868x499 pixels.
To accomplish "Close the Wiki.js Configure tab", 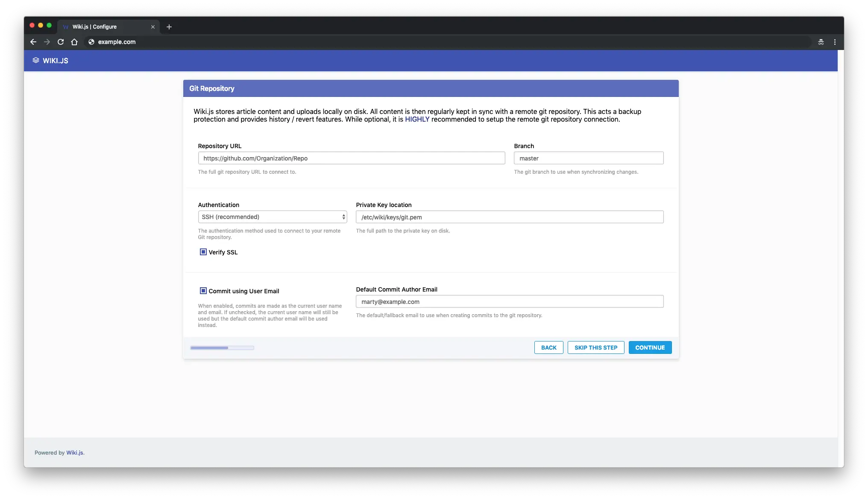I will pyautogui.click(x=153, y=27).
